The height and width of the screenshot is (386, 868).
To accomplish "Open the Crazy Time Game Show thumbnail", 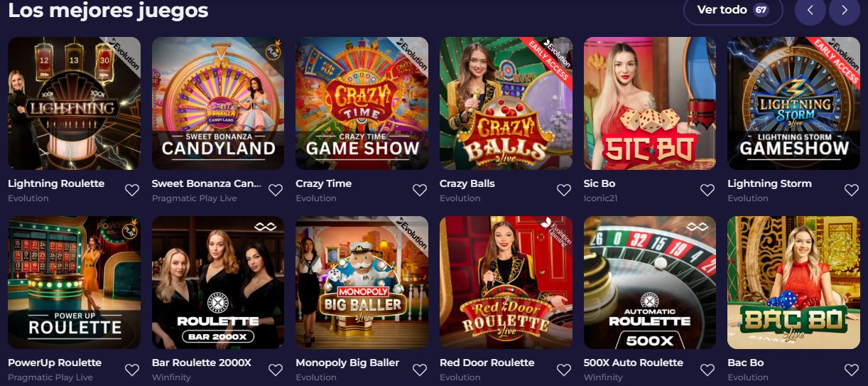I will 362,103.
